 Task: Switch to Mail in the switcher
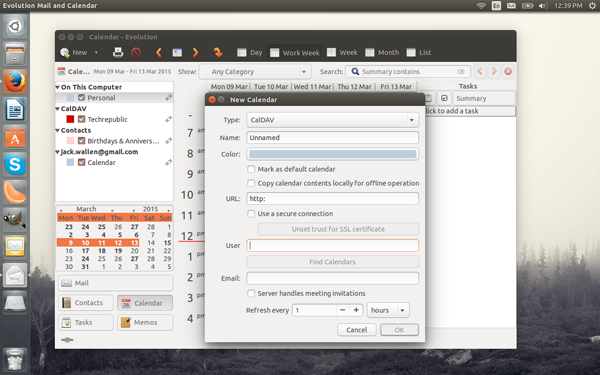(x=116, y=283)
